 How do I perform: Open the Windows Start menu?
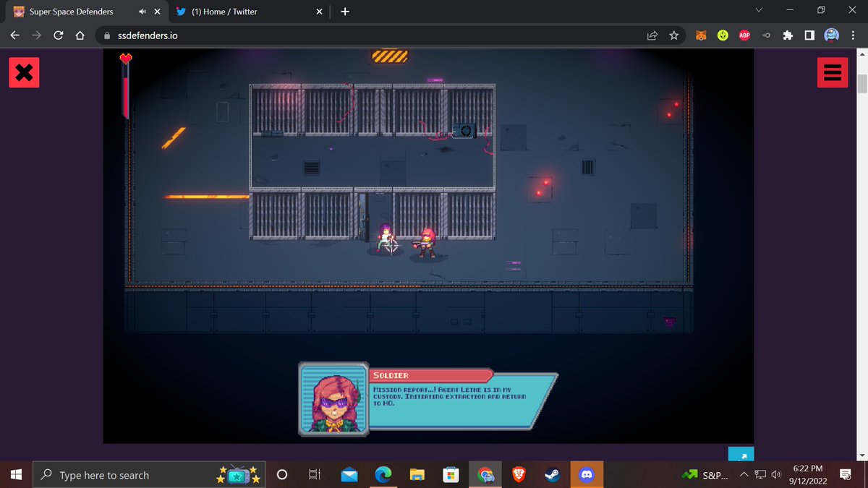pos(17,475)
